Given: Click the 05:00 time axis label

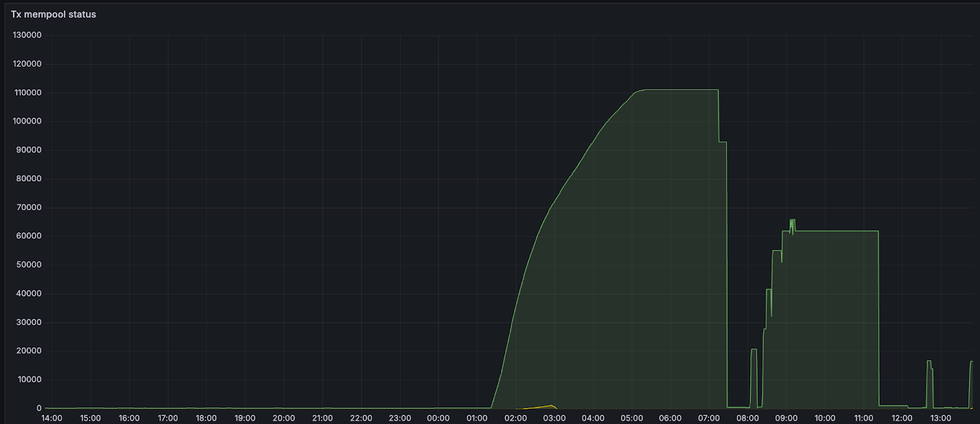Looking at the screenshot, I should (631, 418).
